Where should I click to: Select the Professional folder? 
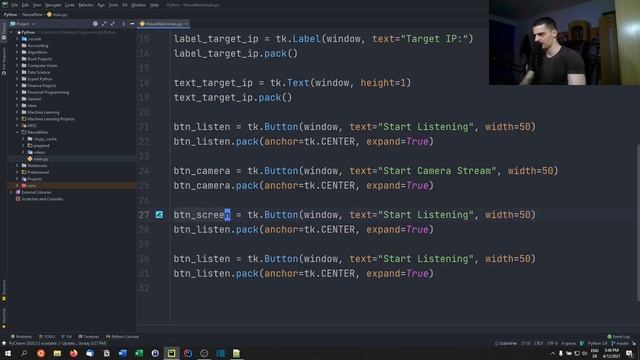click(x=35, y=172)
